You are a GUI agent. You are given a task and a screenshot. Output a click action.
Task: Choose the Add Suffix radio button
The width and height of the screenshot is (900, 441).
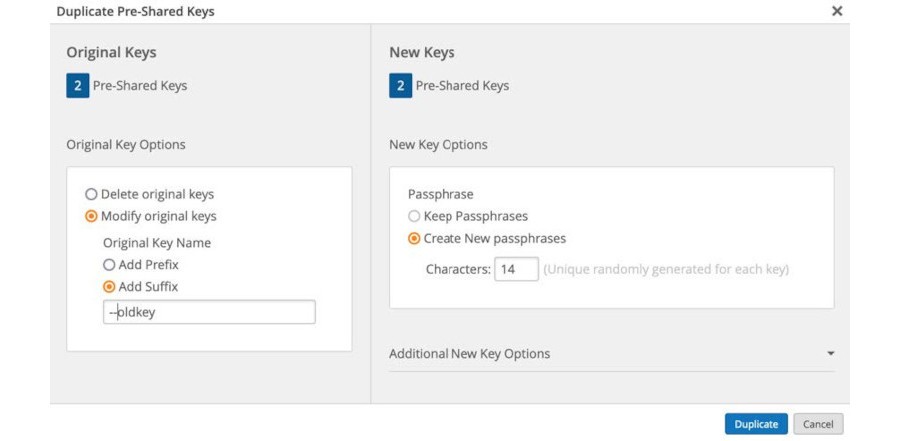pos(110,287)
